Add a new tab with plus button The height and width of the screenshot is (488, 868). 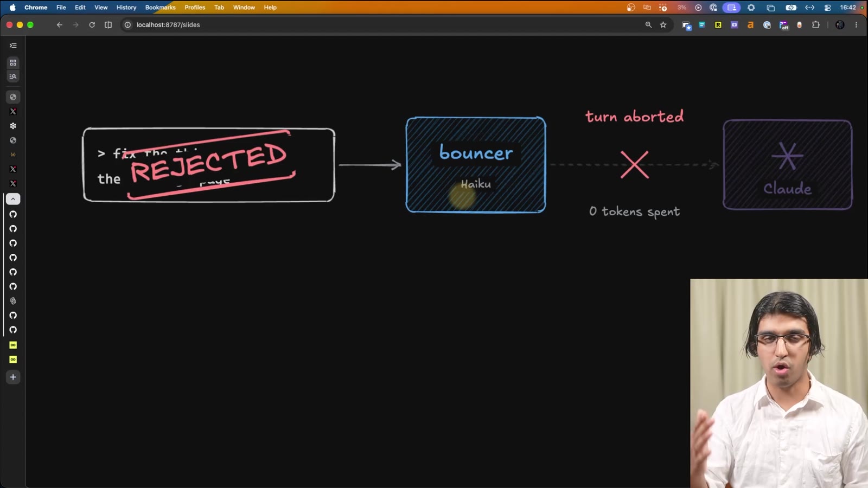coord(13,377)
